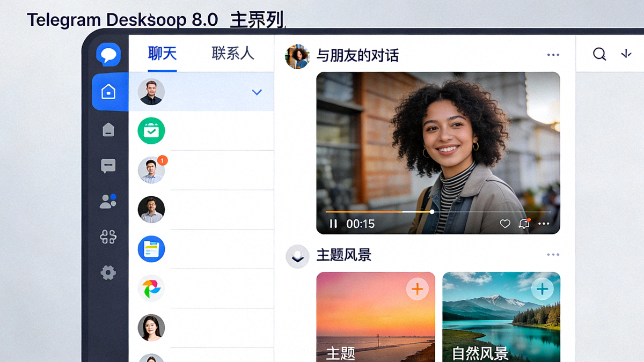Open the Telegram speech bubble logo

tap(107, 54)
